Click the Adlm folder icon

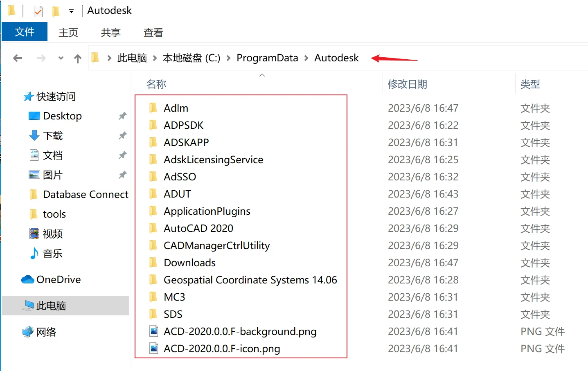tap(153, 108)
